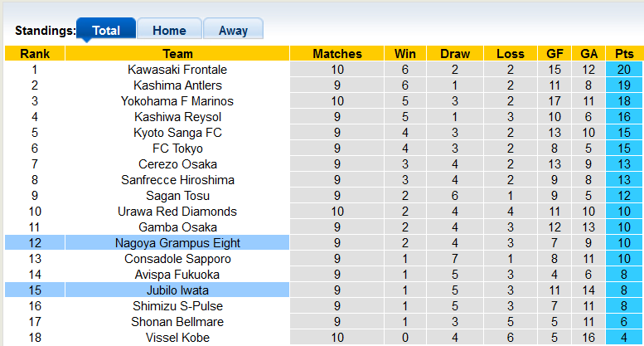Open Kyoto Sanga FC team page

pos(177,133)
